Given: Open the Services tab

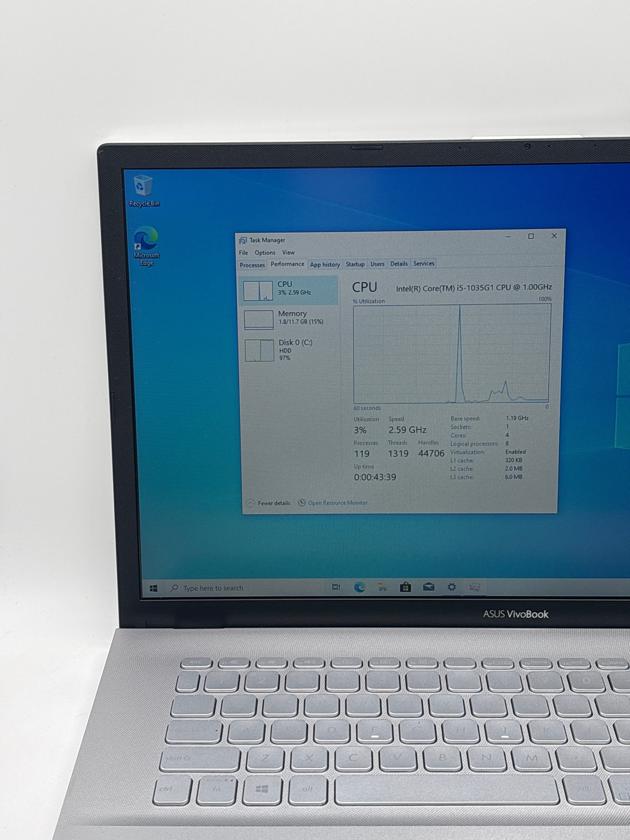Looking at the screenshot, I should tap(424, 264).
